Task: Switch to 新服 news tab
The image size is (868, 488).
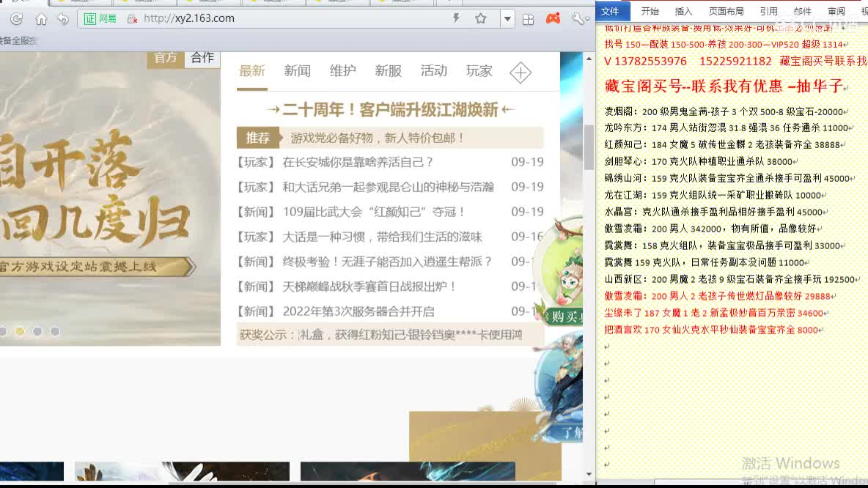Action: tap(388, 71)
